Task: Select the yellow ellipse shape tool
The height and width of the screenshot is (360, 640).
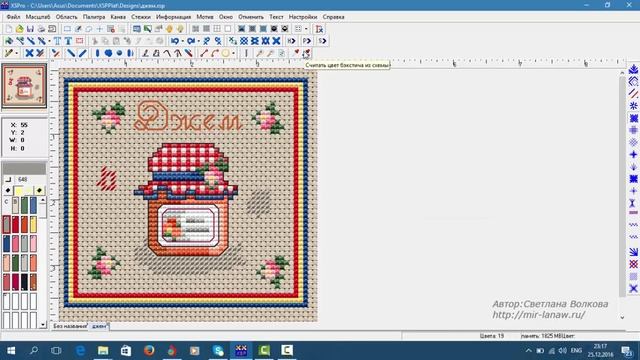Action: point(225,53)
